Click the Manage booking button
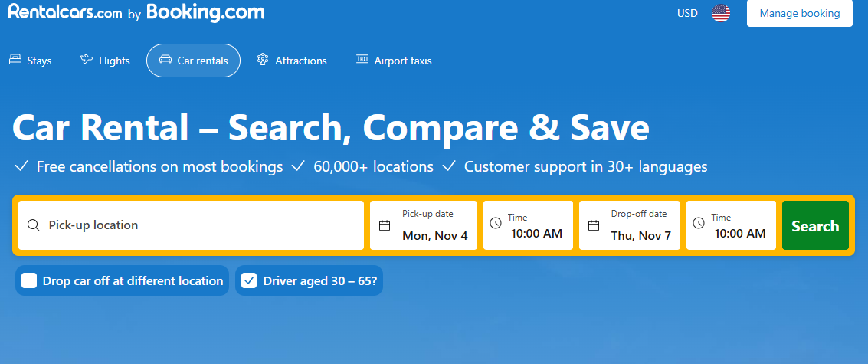Viewport: 868px width, 364px height. pyautogui.click(x=799, y=13)
